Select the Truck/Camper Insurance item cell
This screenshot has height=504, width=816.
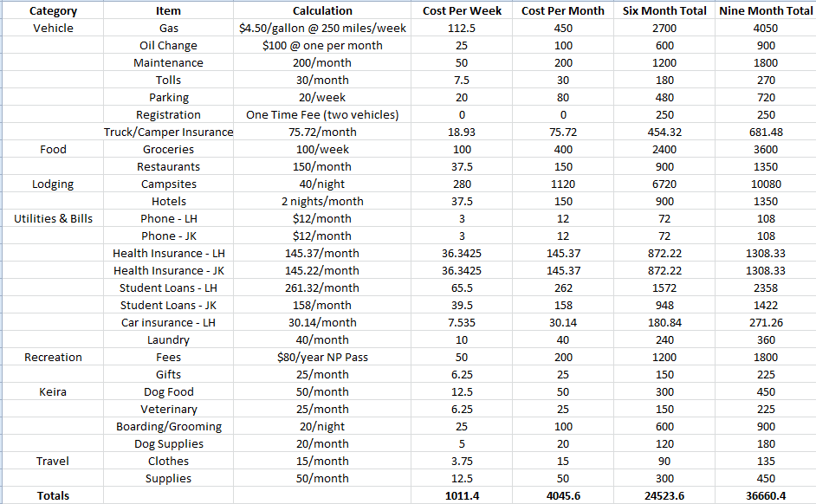pyautogui.click(x=168, y=132)
